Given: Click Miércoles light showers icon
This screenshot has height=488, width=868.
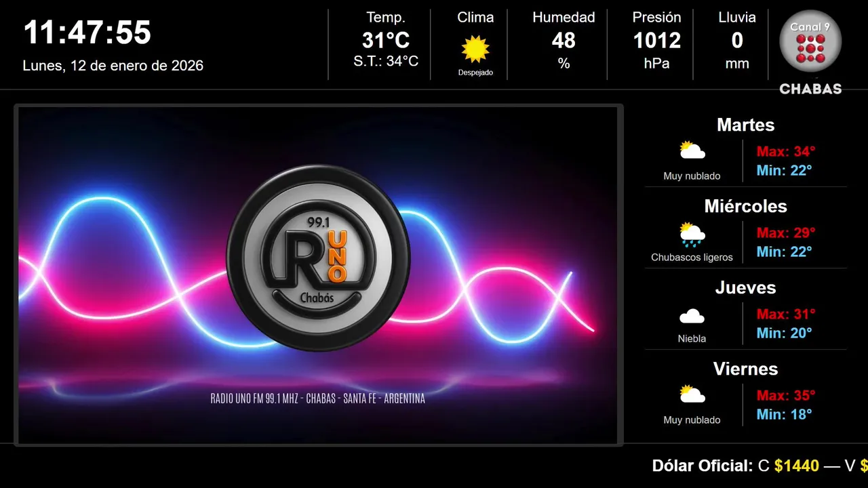Looking at the screenshot, I should [692, 234].
